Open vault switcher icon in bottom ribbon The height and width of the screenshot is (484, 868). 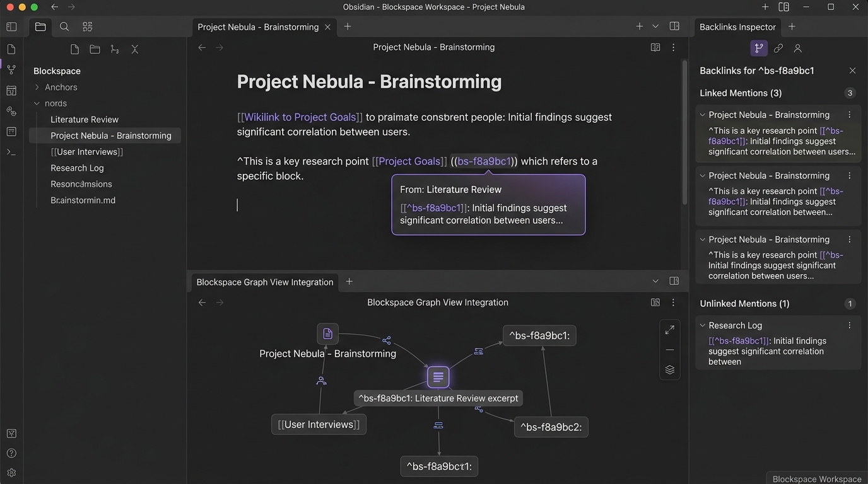coord(11,434)
